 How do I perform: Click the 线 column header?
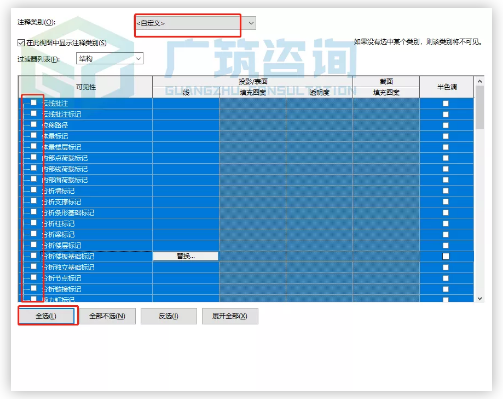click(x=186, y=92)
